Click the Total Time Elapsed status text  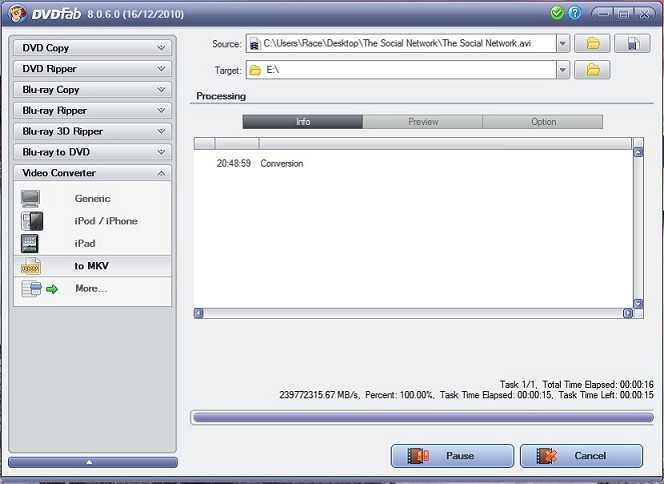point(598,385)
